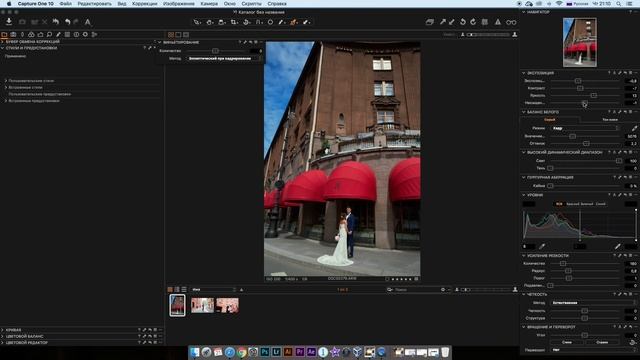
Task: Open the Capture tool tab camera icon
Action: [x=13, y=35]
